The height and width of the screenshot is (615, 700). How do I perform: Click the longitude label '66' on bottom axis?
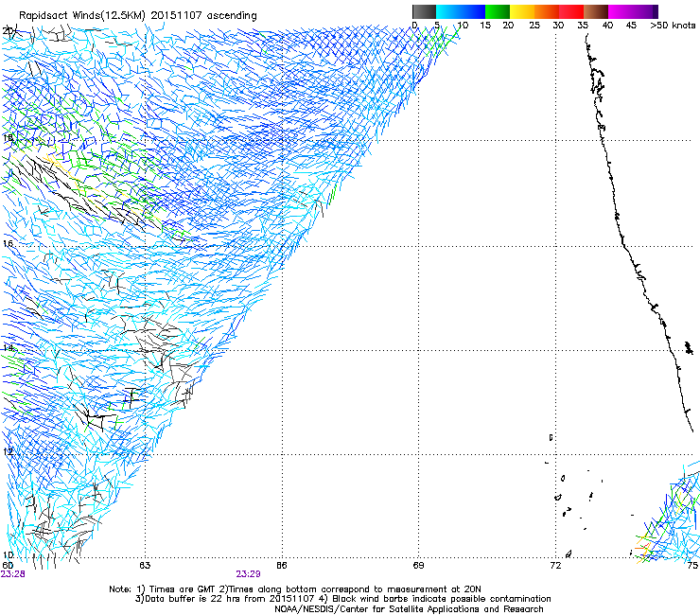tap(282, 565)
